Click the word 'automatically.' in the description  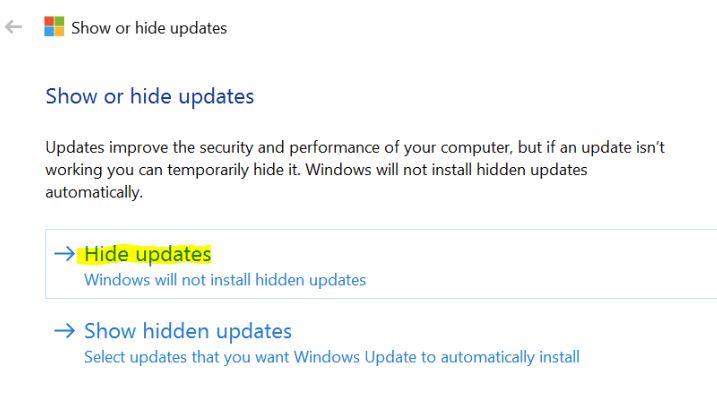coord(94,192)
